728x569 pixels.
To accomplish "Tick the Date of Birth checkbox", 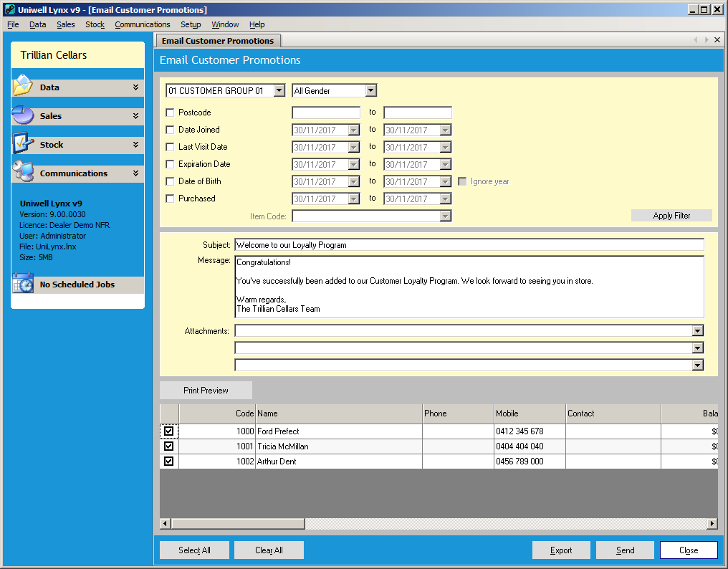I will click(x=170, y=181).
